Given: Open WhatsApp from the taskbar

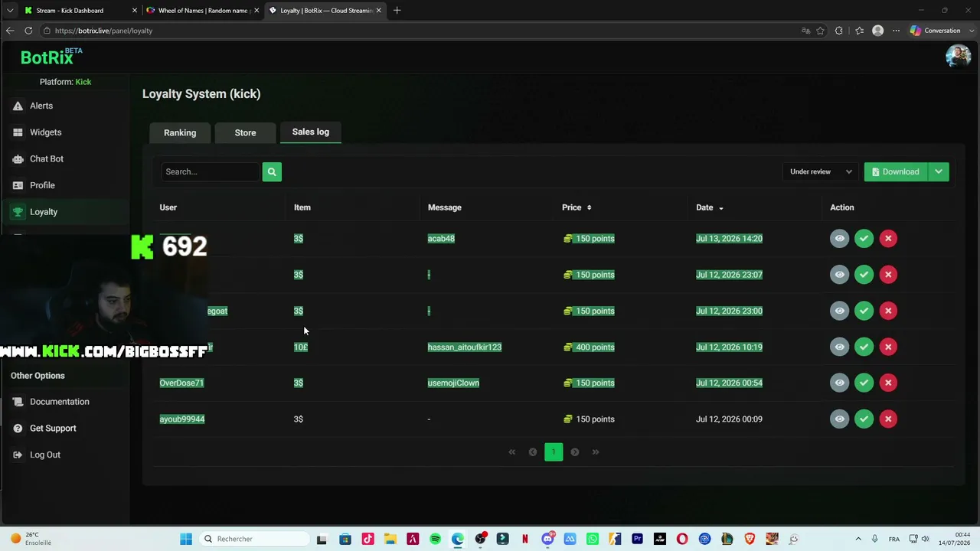Looking at the screenshot, I should tap(592, 539).
